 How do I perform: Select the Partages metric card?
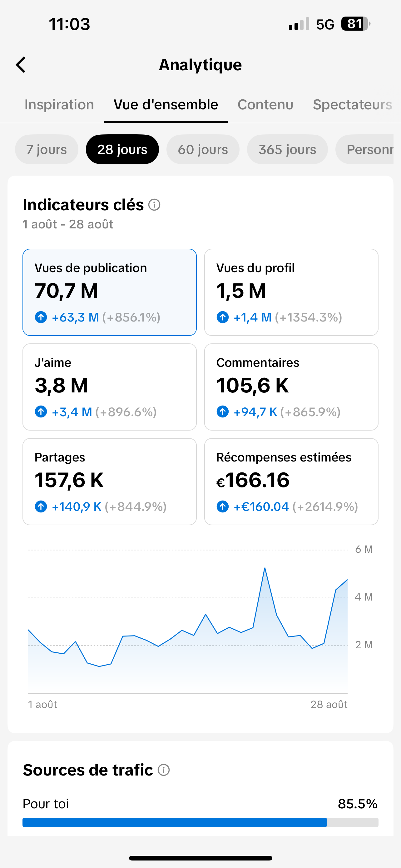click(109, 481)
